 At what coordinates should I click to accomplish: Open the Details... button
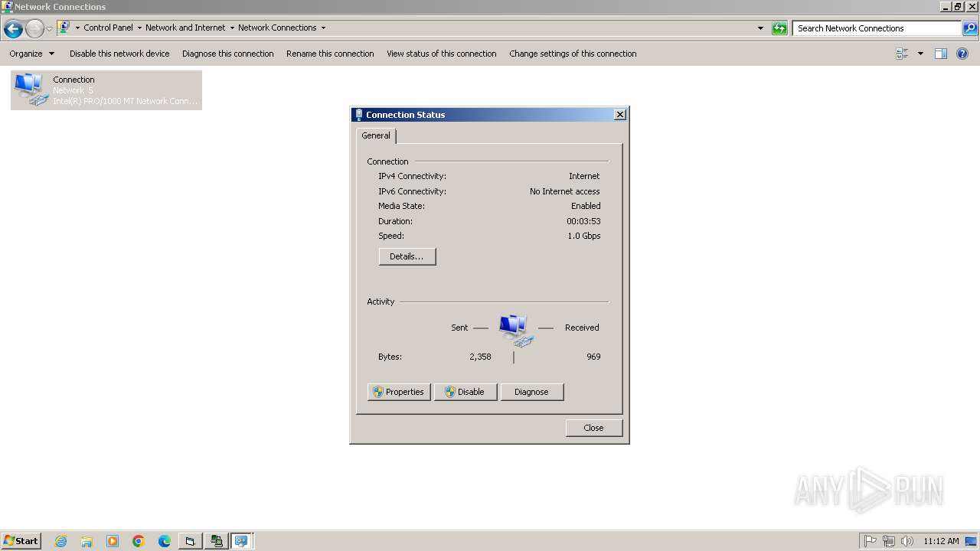[407, 256]
